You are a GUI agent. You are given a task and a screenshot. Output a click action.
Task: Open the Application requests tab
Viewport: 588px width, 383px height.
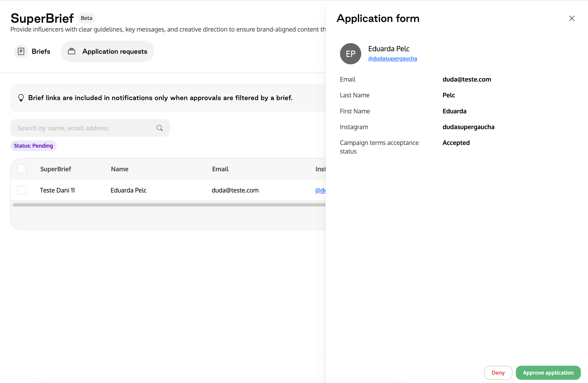pyautogui.click(x=107, y=52)
